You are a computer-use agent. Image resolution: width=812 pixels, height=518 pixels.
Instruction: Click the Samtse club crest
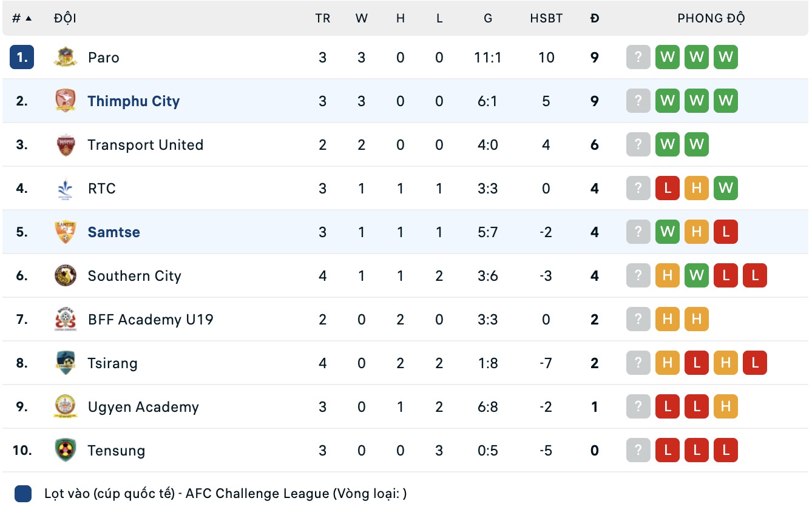click(x=65, y=232)
